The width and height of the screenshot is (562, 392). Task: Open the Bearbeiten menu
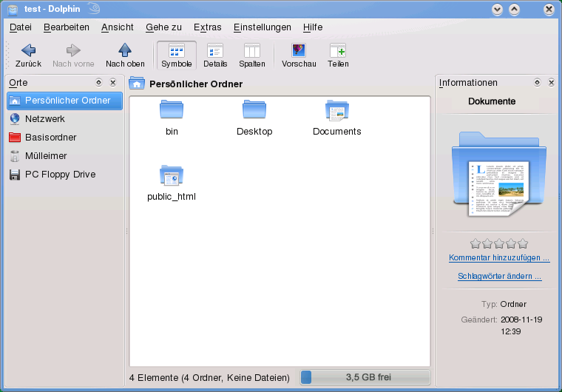pos(67,27)
